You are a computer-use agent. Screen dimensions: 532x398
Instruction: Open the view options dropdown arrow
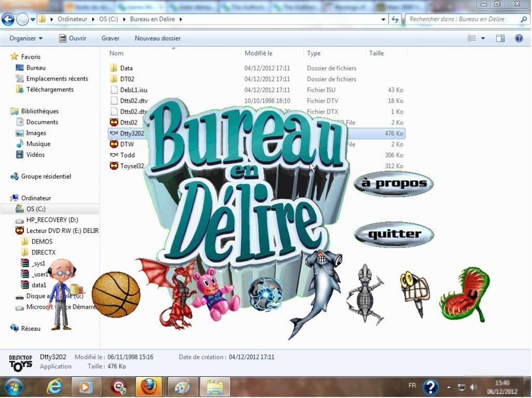point(483,38)
